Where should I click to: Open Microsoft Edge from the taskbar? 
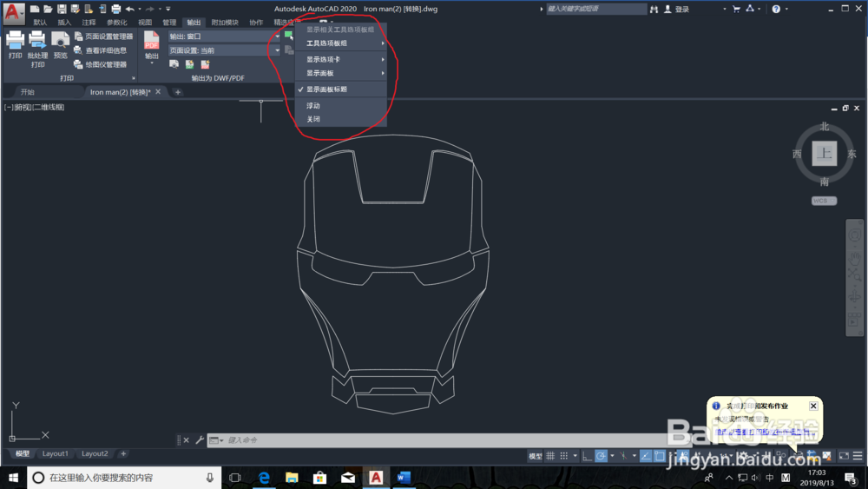(x=264, y=478)
